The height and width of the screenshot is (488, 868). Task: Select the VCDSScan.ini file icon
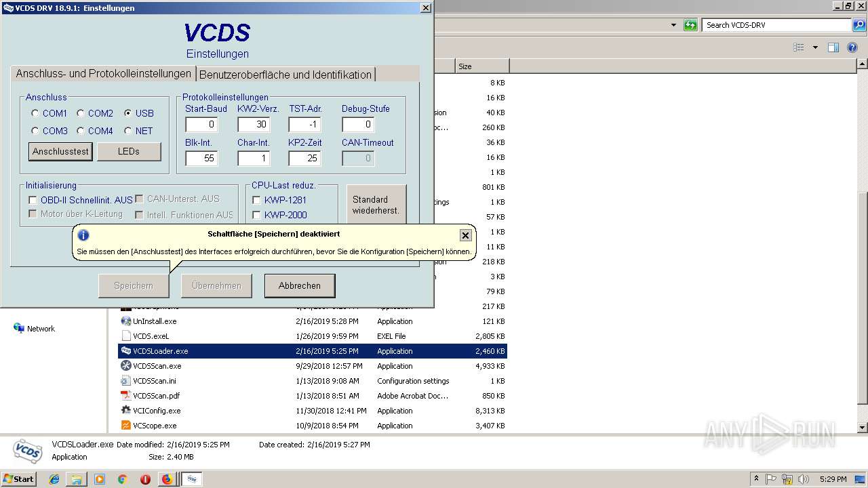[x=126, y=381]
